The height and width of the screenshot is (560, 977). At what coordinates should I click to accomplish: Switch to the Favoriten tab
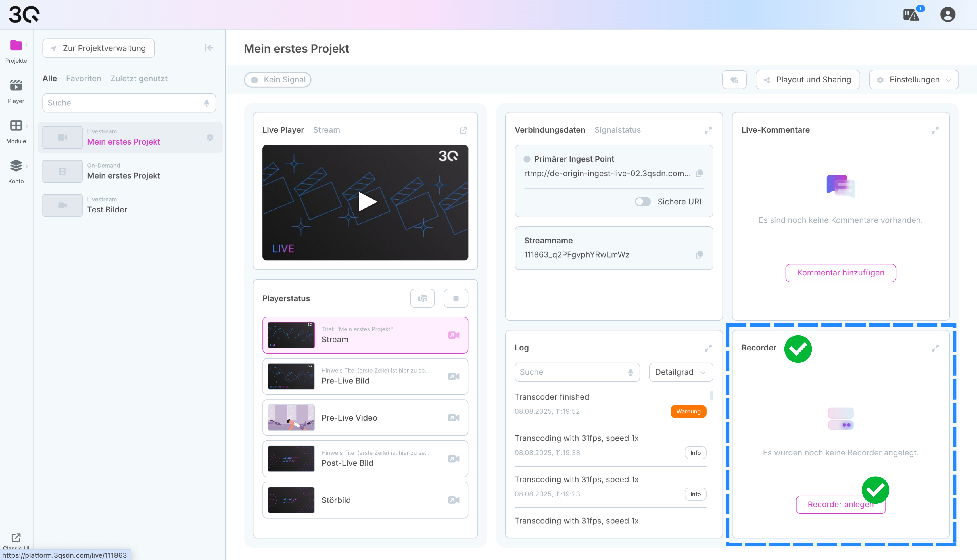click(x=83, y=78)
